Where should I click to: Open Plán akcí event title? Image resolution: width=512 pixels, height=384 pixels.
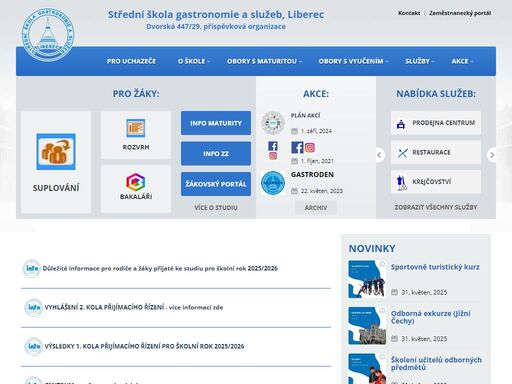(305, 115)
